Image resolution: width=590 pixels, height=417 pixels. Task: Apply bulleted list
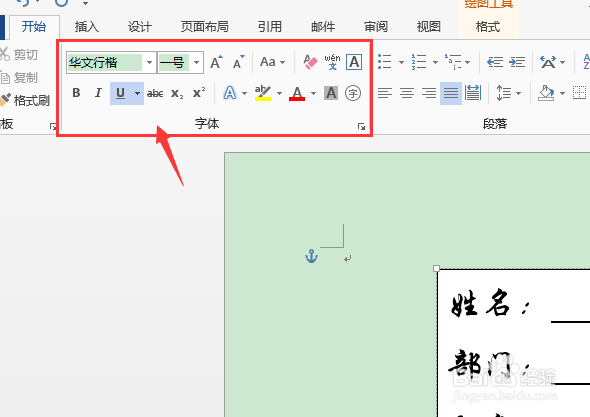click(385, 62)
